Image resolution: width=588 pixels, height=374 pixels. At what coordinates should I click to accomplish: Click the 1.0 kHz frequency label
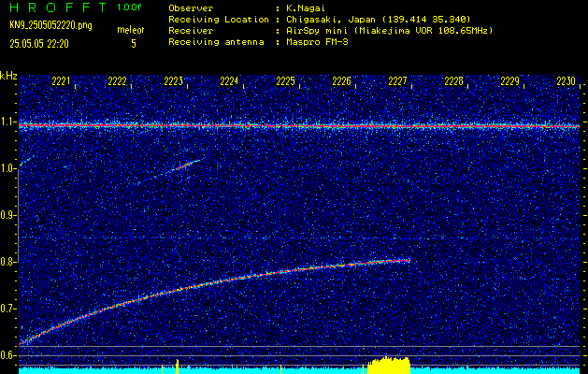[7, 169]
